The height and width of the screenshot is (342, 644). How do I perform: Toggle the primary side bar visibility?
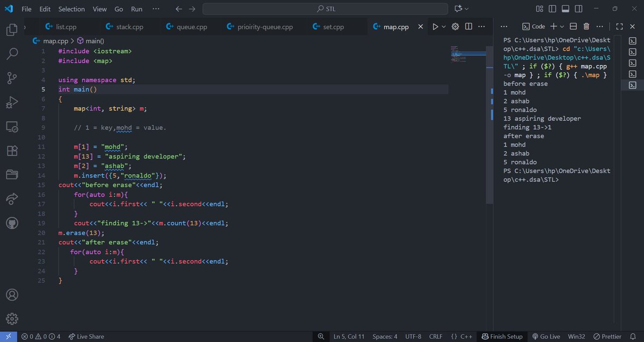552,9
